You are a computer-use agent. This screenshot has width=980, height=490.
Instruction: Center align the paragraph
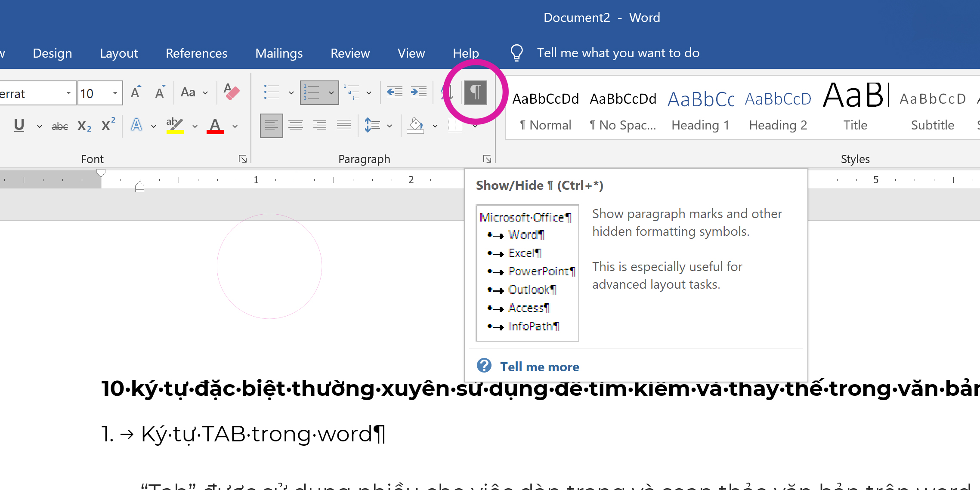click(x=296, y=126)
